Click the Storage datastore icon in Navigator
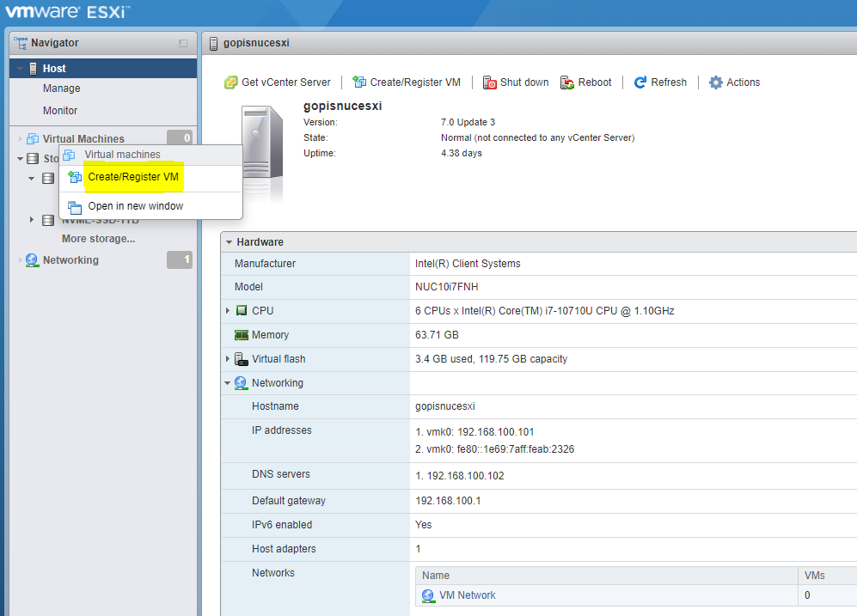Image resolution: width=857 pixels, height=616 pixels. coord(33,158)
